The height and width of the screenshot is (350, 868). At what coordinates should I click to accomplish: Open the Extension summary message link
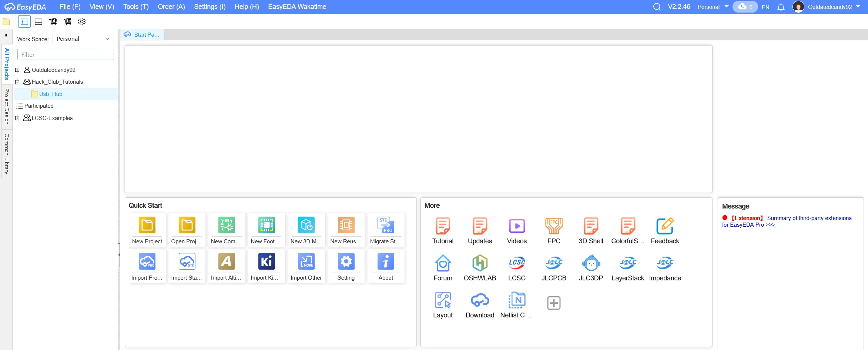(787, 221)
